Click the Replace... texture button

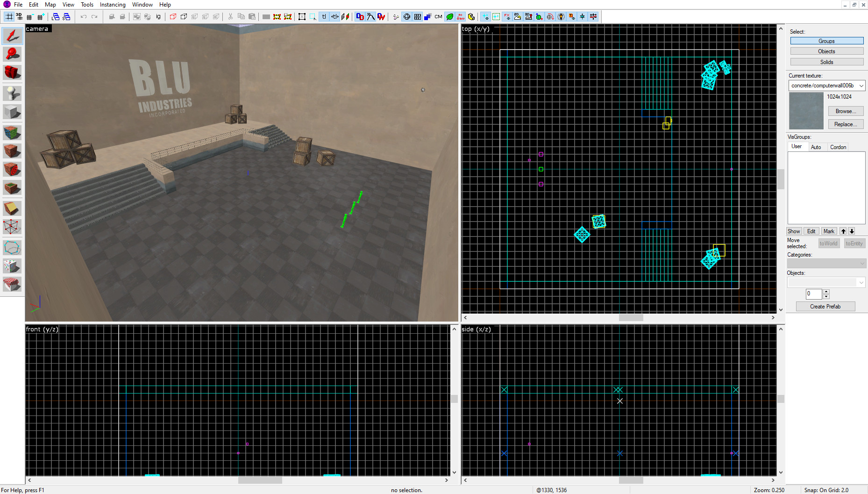[x=846, y=124]
